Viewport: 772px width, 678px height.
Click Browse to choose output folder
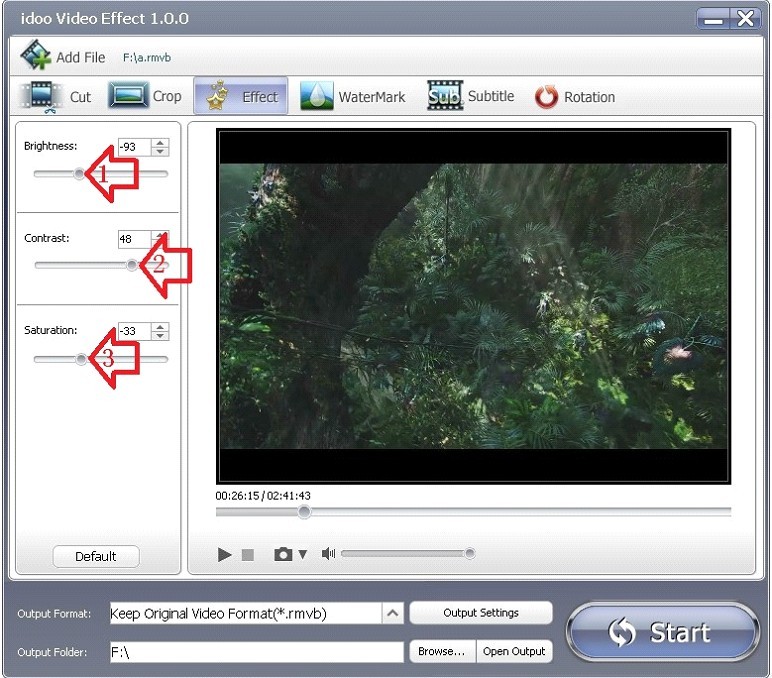[x=442, y=651]
